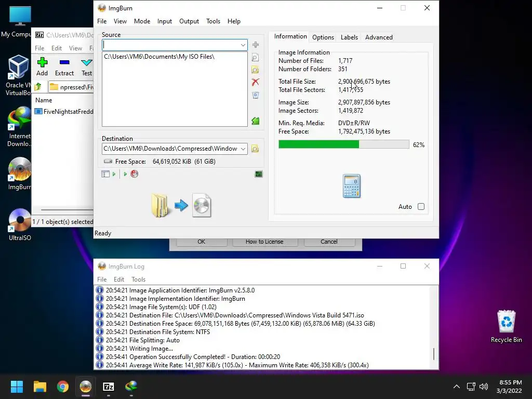The image size is (532, 399).
Task: Select the Information tab
Action: [290, 36]
